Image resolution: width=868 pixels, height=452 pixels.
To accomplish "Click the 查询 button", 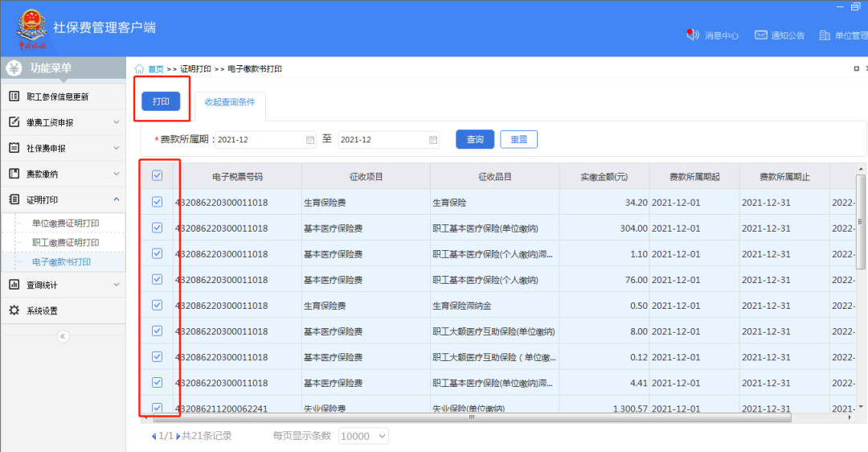I will [x=475, y=140].
